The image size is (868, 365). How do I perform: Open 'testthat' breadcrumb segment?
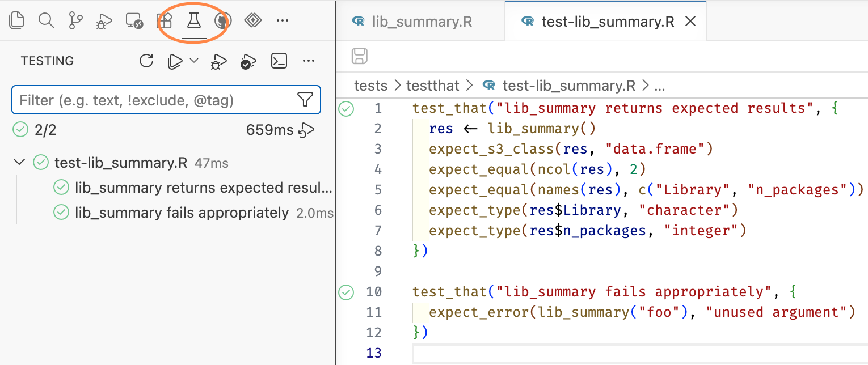pos(433,86)
